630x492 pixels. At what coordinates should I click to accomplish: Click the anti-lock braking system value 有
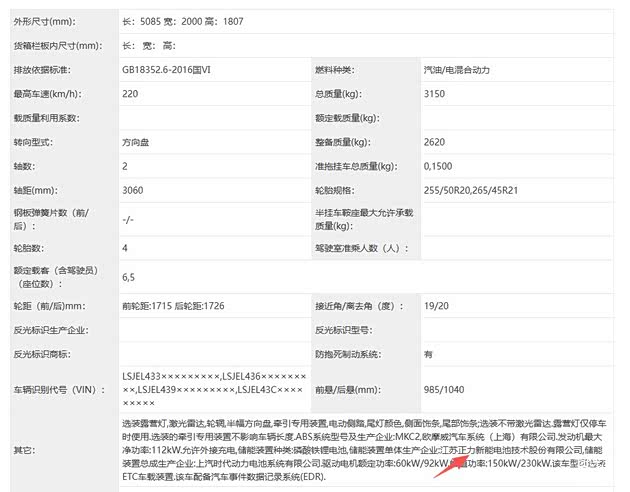click(x=428, y=354)
